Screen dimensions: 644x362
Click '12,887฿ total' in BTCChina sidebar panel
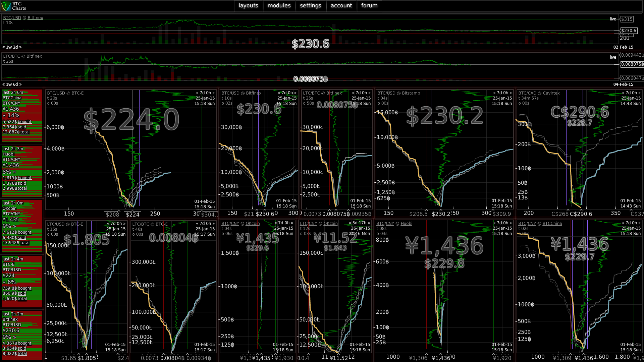point(16,132)
